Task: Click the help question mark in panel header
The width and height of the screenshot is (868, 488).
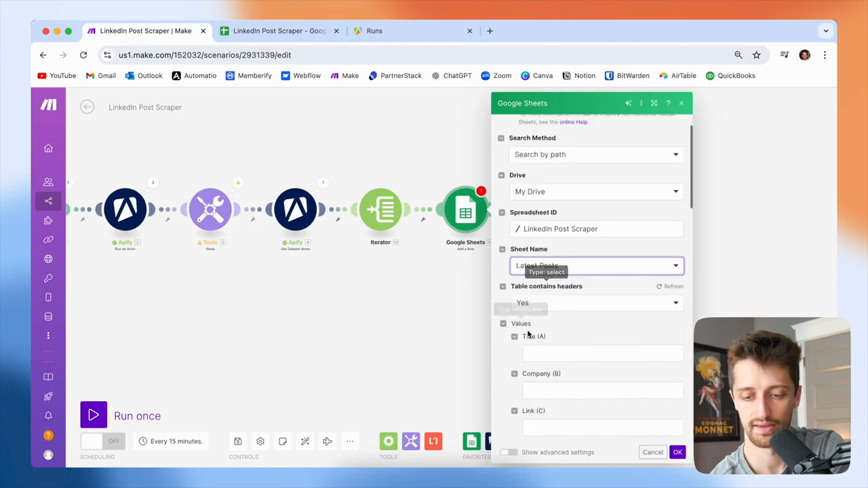Action: [668, 103]
